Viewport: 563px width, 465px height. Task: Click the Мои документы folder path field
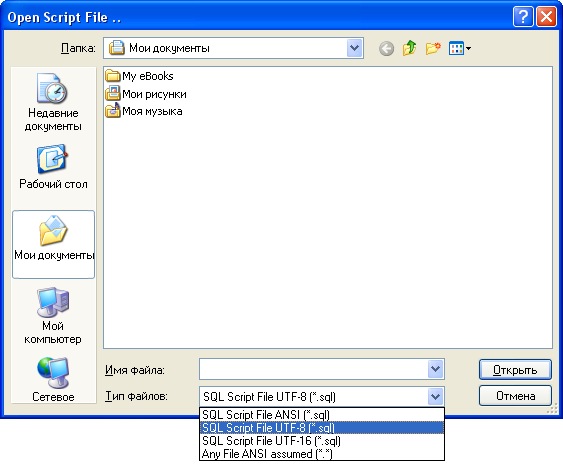click(233, 48)
